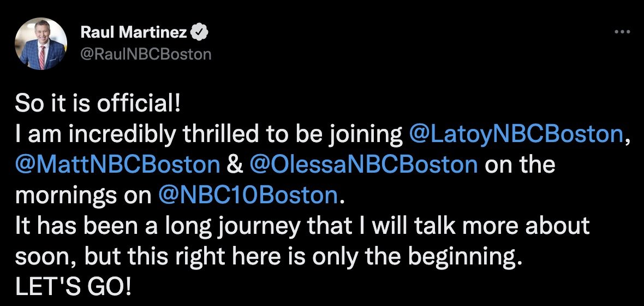Viewport: 644px width, 306px height.
Task: Click the "So it is official!" line
Action: tap(97, 104)
